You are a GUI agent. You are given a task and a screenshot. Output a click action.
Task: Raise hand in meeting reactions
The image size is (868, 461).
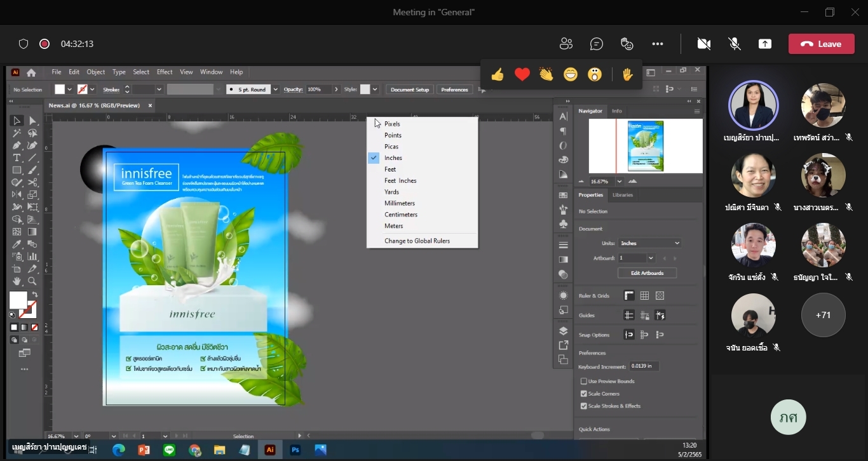click(628, 75)
